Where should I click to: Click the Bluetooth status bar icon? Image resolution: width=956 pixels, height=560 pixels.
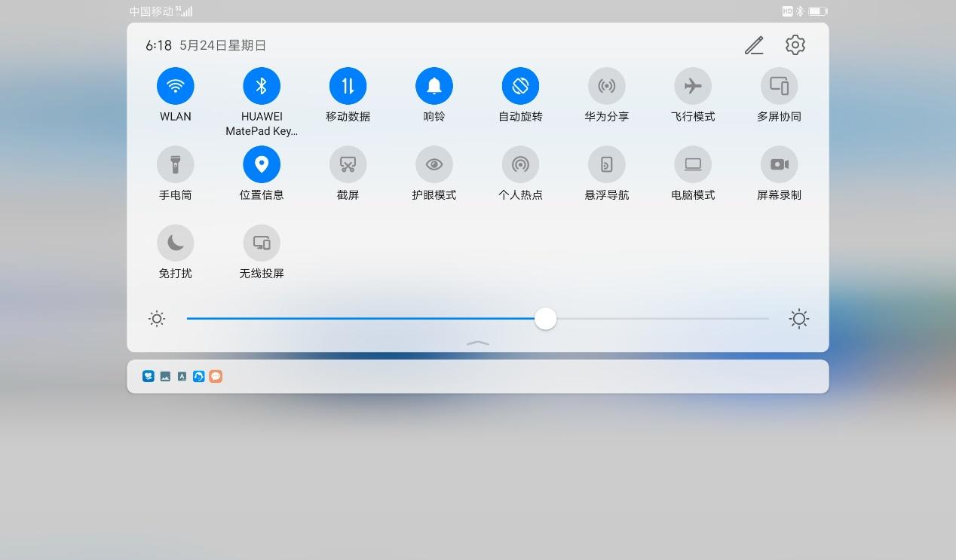click(x=800, y=11)
